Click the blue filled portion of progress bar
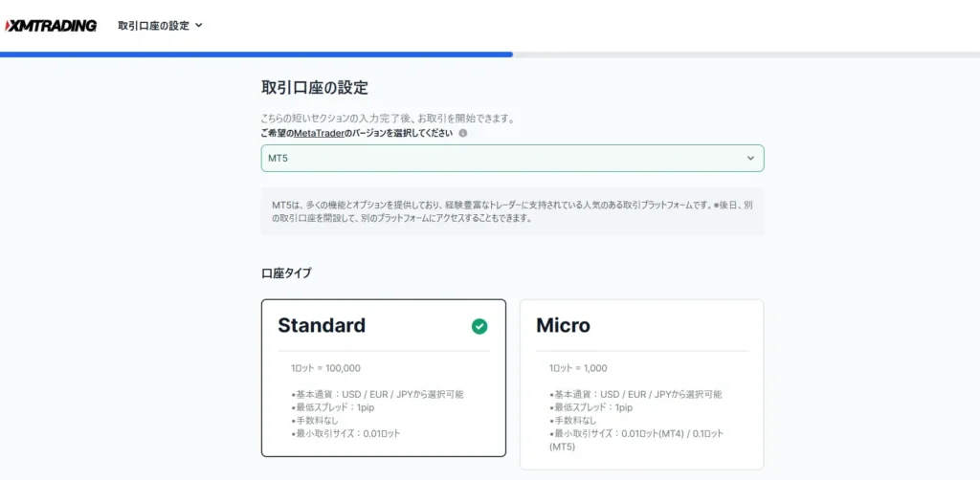 pyautogui.click(x=256, y=55)
